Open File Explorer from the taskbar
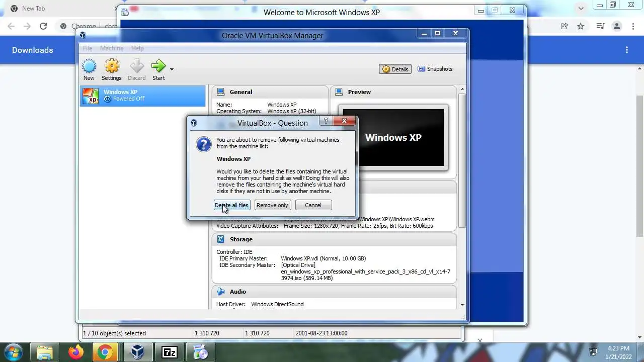Viewport: 644px width, 362px height. (45, 352)
